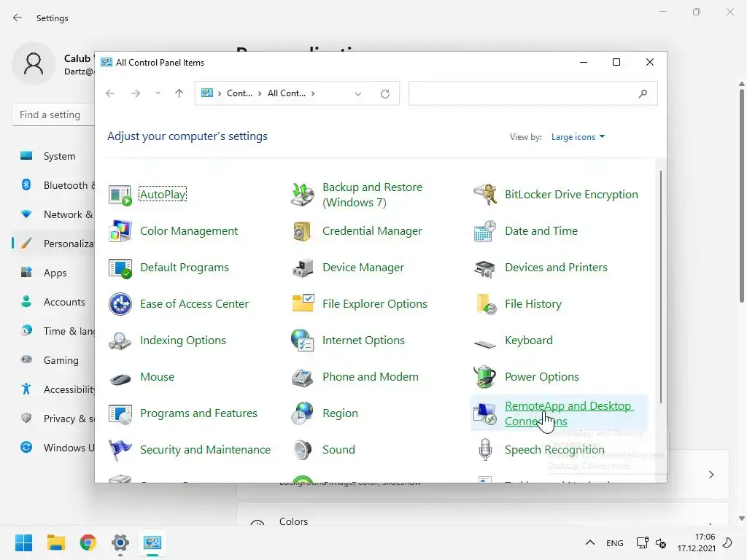Open the AutoPlay icon

[x=120, y=194]
